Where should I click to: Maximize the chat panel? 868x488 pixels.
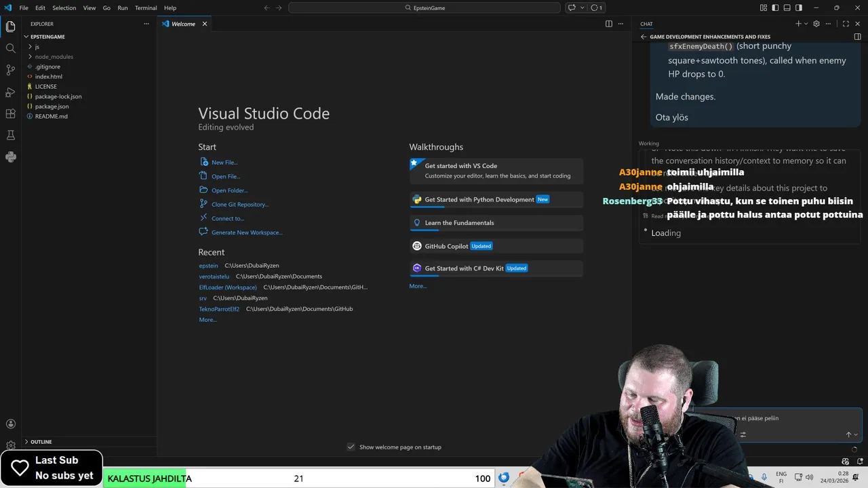pos(846,24)
